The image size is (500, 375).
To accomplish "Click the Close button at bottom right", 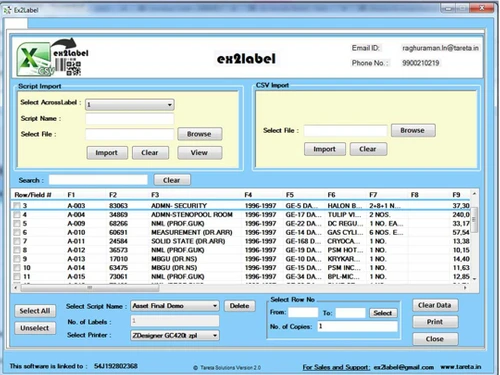I will [435, 339].
